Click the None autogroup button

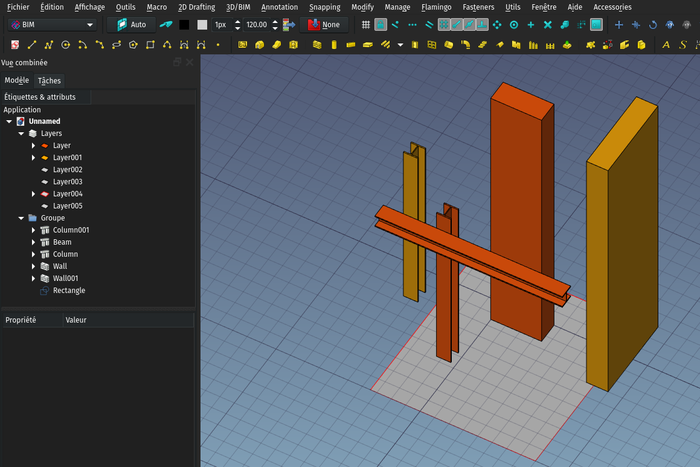(x=323, y=24)
